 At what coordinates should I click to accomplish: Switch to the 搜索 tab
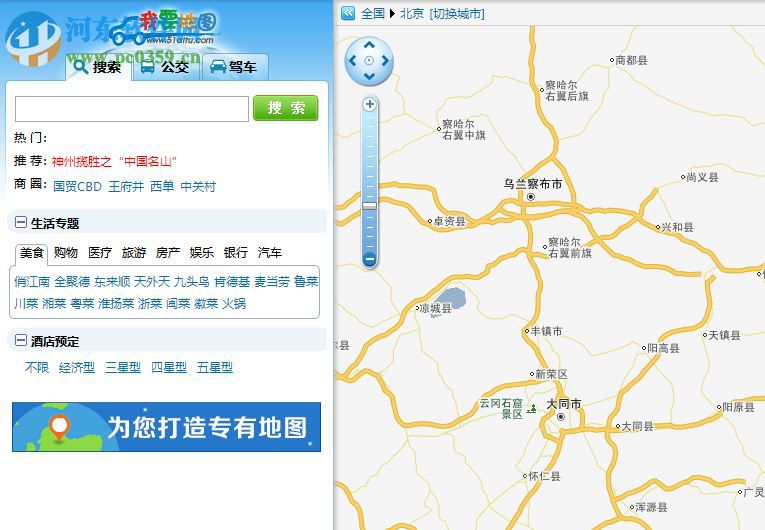(98, 67)
